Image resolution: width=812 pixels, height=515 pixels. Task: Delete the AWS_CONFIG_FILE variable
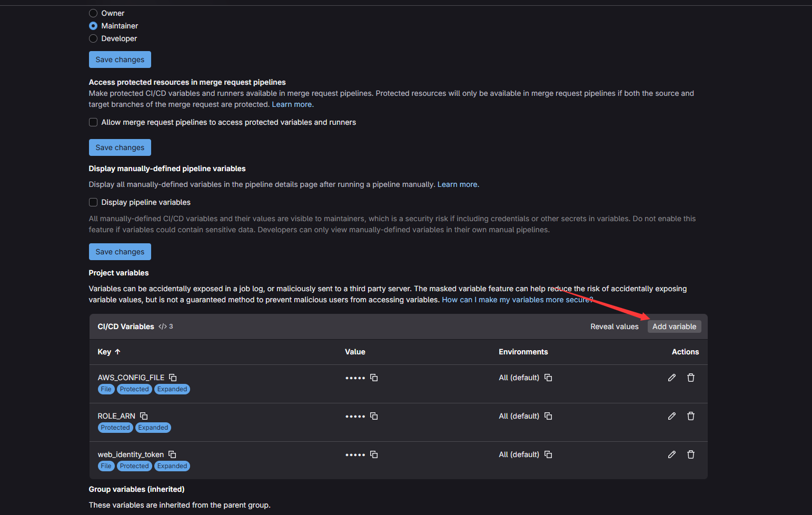691,378
